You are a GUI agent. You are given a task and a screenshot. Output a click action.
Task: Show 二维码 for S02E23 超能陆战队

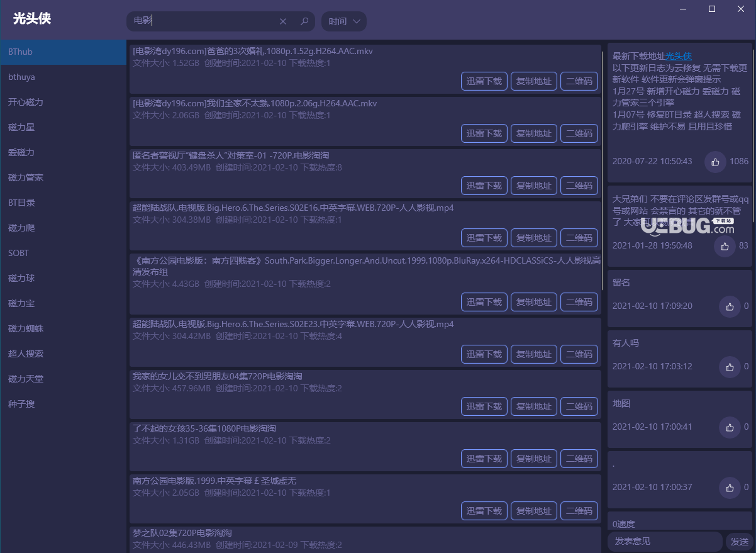click(x=579, y=354)
